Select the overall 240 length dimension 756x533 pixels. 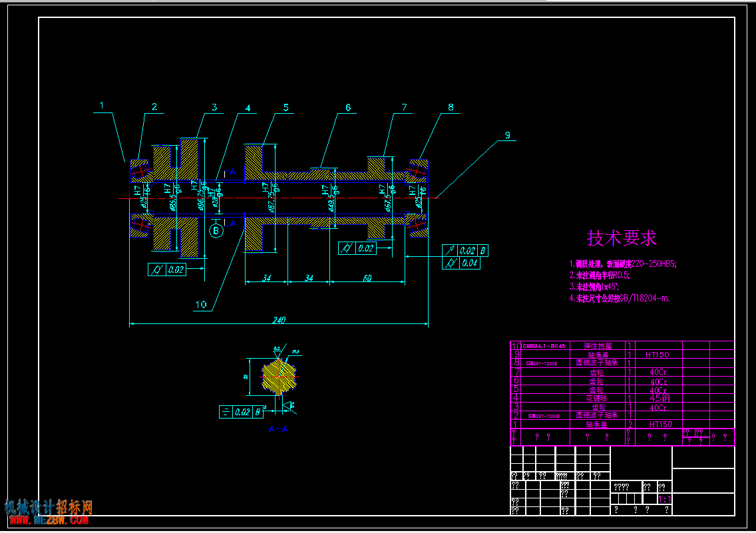278,320
